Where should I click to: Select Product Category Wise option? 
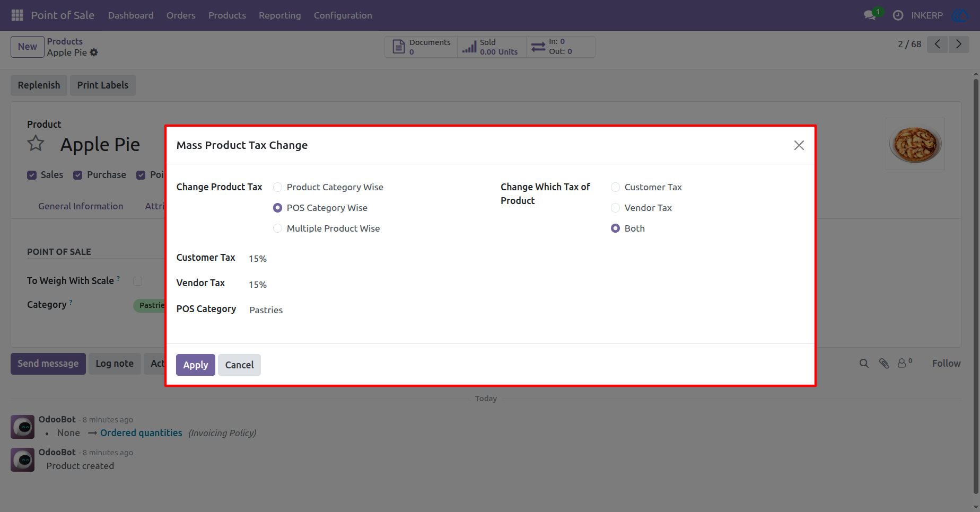(277, 187)
